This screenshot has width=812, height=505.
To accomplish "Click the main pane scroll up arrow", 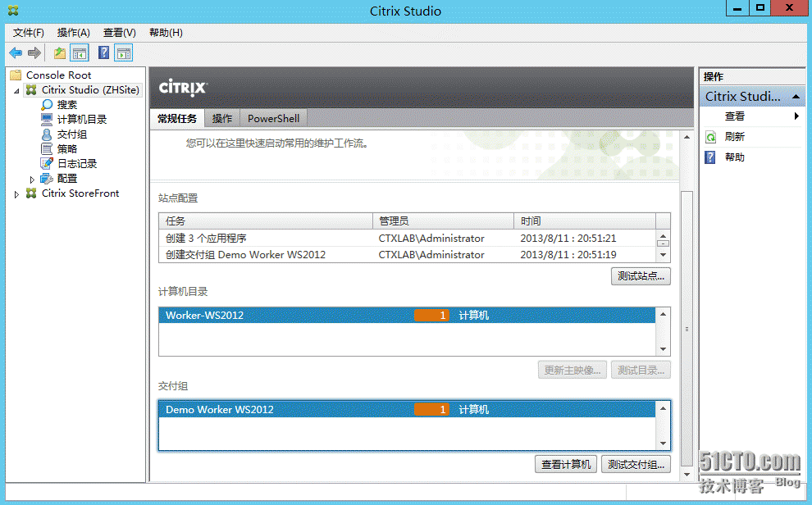I will tap(687, 137).
